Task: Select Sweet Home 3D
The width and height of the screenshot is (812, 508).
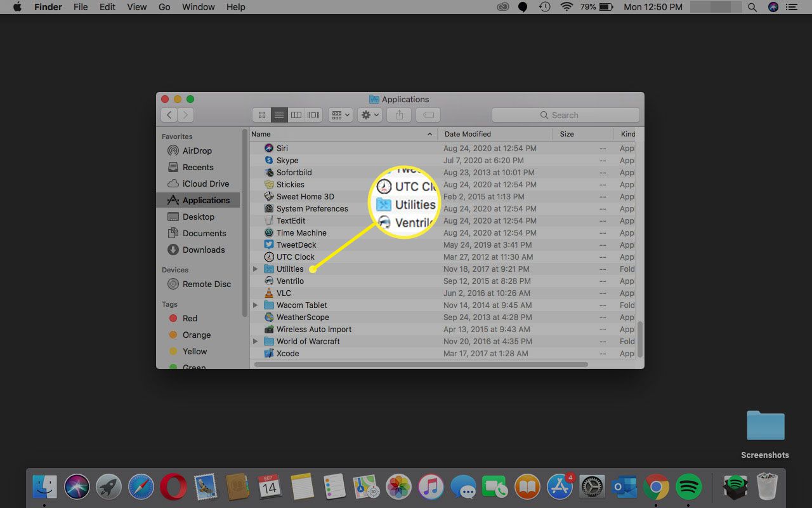Action: click(x=442, y=196)
